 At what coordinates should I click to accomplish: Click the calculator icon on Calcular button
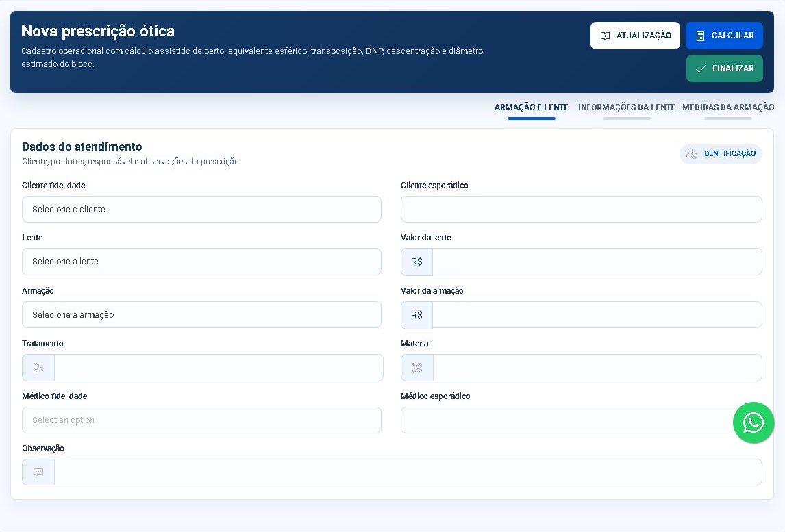click(x=700, y=36)
